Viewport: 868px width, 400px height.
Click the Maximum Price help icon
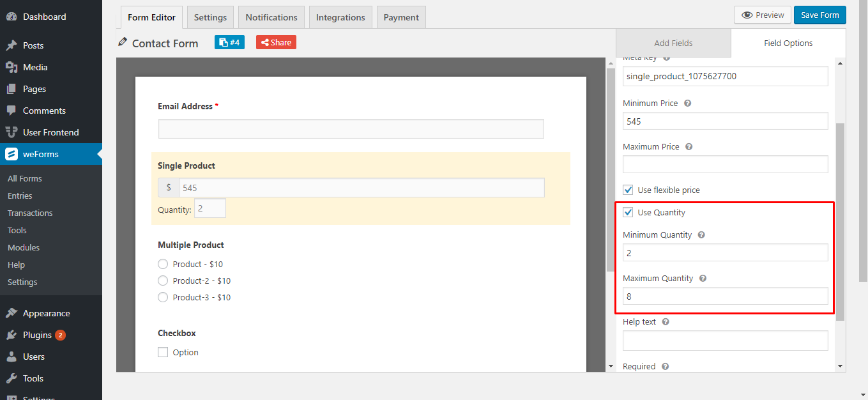[x=689, y=146]
